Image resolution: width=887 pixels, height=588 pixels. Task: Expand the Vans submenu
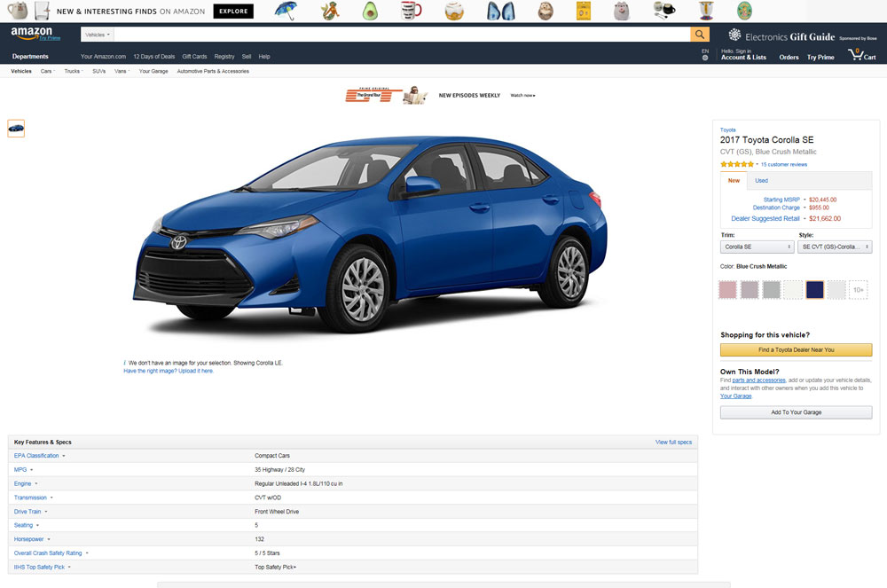coord(122,71)
